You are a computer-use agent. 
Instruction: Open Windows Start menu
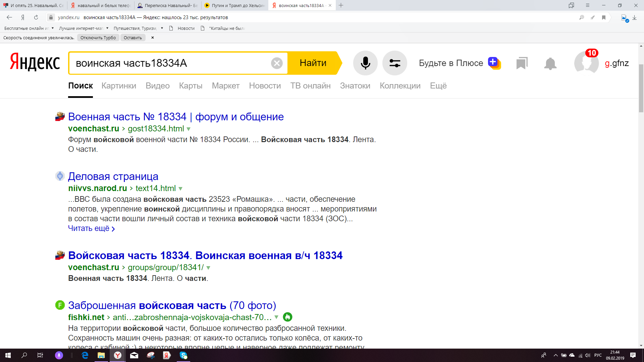point(8,355)
